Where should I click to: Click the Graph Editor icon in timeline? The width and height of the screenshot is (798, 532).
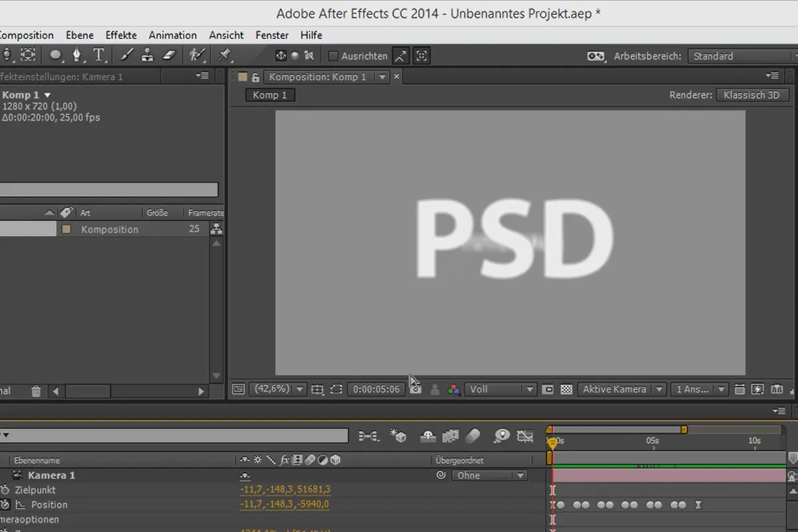pos(525,436)
